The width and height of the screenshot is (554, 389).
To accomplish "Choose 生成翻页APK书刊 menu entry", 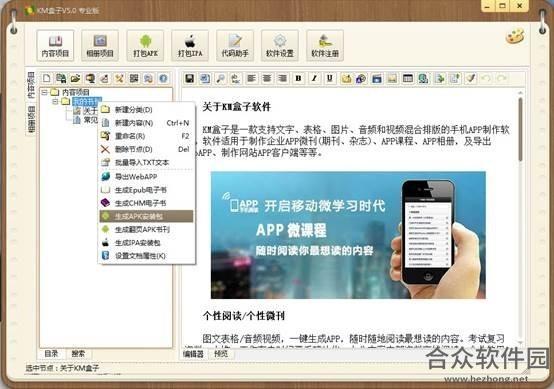I will (x=146, y=229).
